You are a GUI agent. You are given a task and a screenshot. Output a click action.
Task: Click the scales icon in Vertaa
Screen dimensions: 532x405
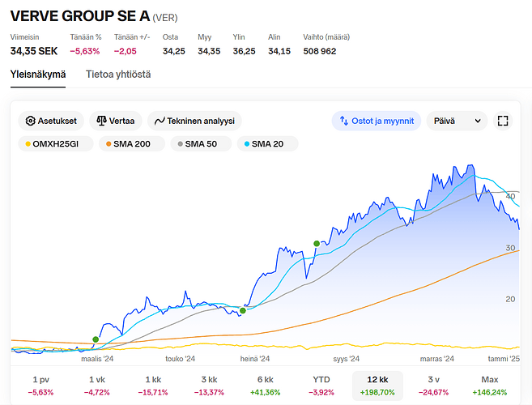click(x=101, y=121)
